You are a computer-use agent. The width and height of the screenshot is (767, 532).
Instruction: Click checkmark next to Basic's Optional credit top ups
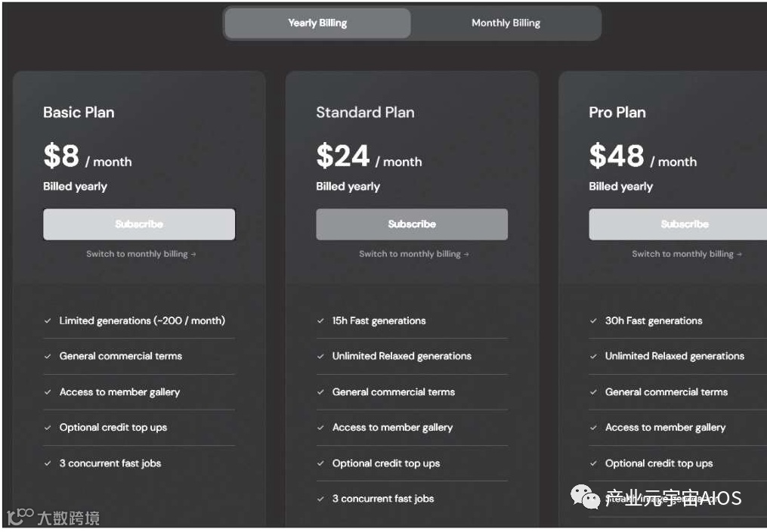[48, 428]
